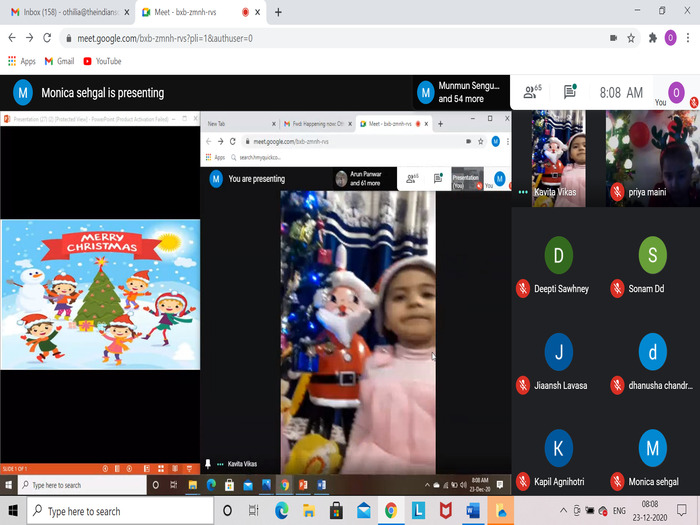Click ENG language indicator in tray

(619, 511)
